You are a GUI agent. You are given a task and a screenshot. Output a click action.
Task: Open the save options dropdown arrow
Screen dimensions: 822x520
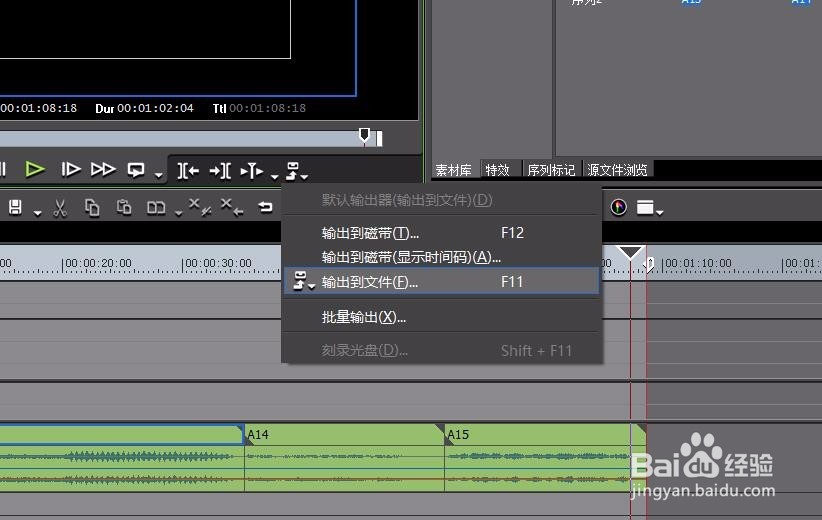pyautogui.click(x=37, y=213)
